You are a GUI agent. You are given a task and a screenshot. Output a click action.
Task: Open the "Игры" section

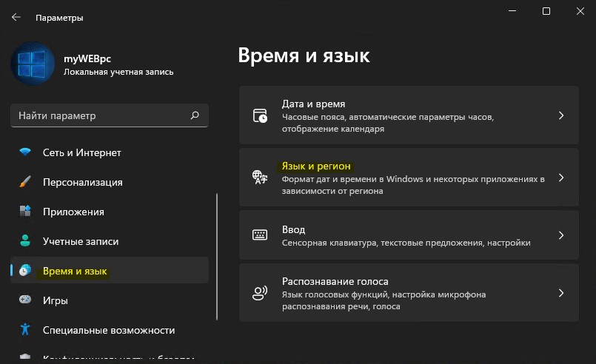pyautogui.click(x=110, y=300)
